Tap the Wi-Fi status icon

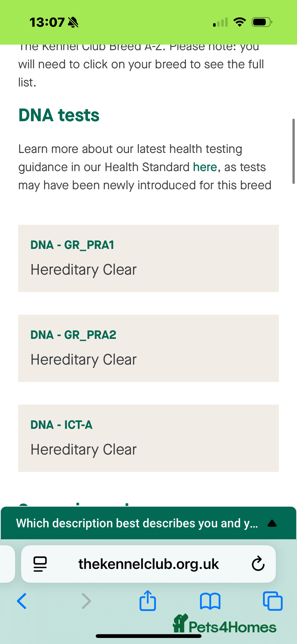pos(240,22)
